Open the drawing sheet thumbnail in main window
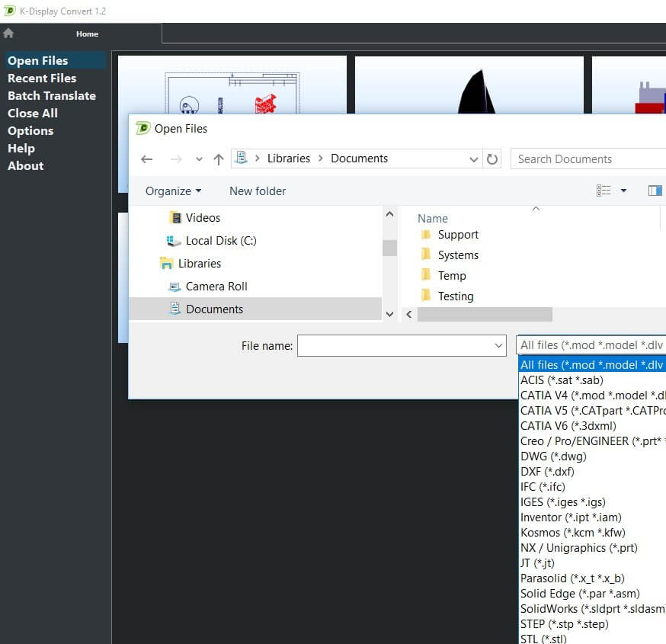Image resolution: width=666 pixels, height=644 pixels. (232, 85)
